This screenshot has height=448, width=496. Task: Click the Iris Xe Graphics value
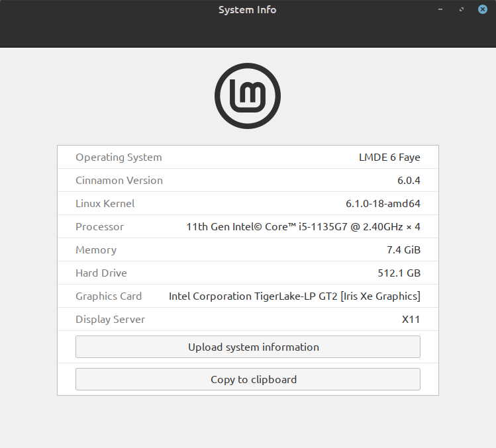click(x=295, y=296)
